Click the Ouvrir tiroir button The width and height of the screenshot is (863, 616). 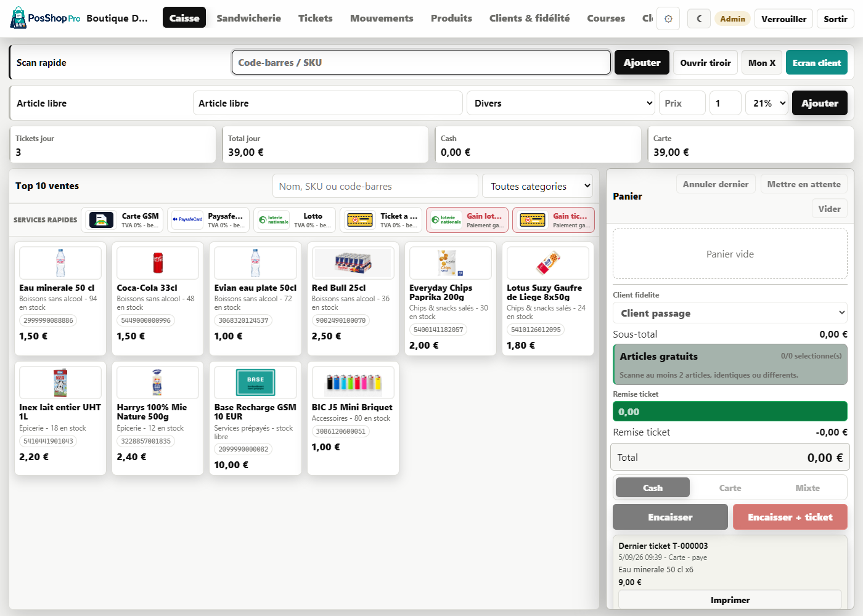click(x=705, y=62)
